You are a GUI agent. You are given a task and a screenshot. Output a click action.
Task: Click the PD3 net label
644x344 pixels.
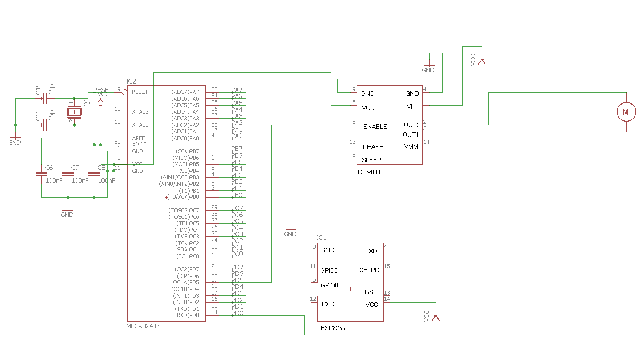(237, 293)
